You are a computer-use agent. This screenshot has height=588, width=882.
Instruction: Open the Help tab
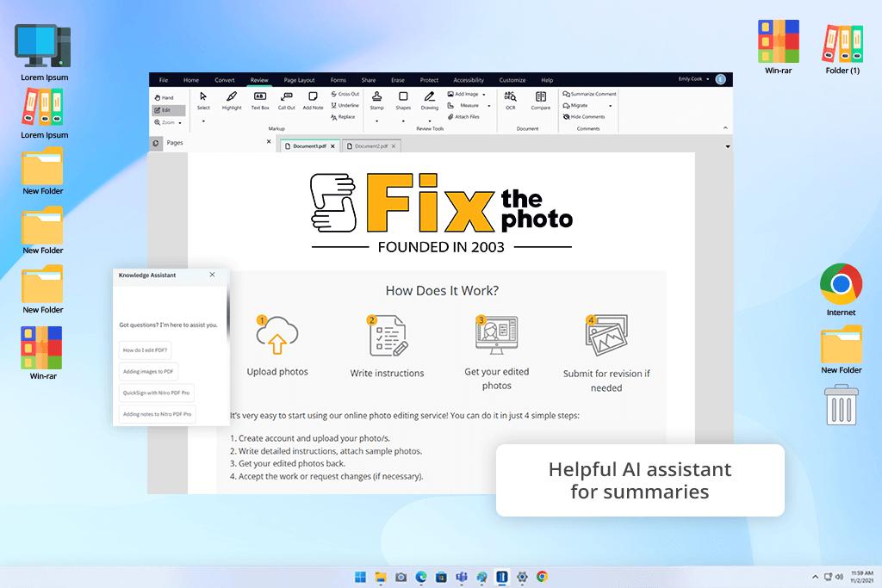(x=547, y=80)
